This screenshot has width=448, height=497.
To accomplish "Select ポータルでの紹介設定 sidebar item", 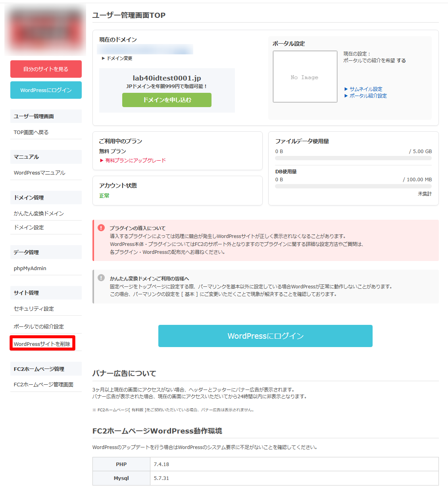I will coord(38,327).
